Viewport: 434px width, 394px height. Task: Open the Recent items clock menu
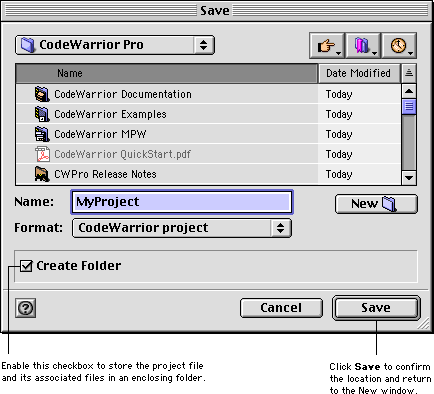click(399, 45)
